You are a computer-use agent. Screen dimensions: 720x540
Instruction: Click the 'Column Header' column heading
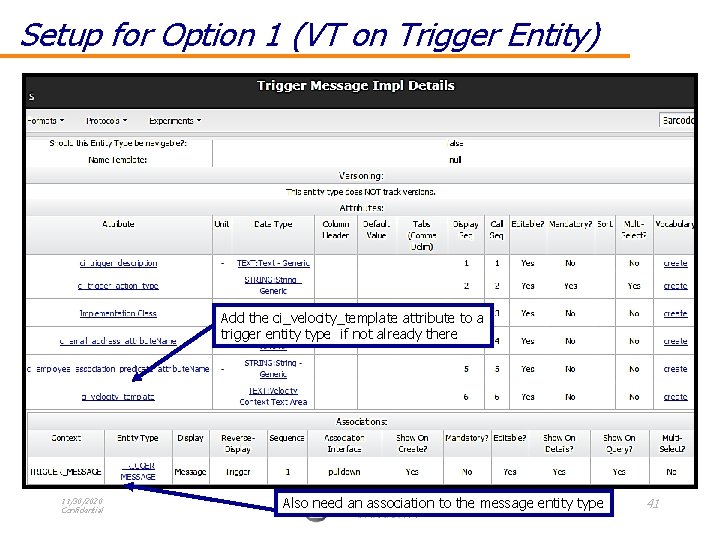(336, 230)
